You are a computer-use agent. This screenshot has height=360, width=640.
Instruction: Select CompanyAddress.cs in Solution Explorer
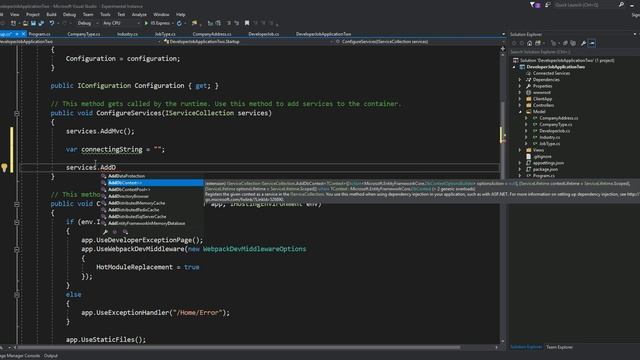pyautogui.click(x=558, y=118)
